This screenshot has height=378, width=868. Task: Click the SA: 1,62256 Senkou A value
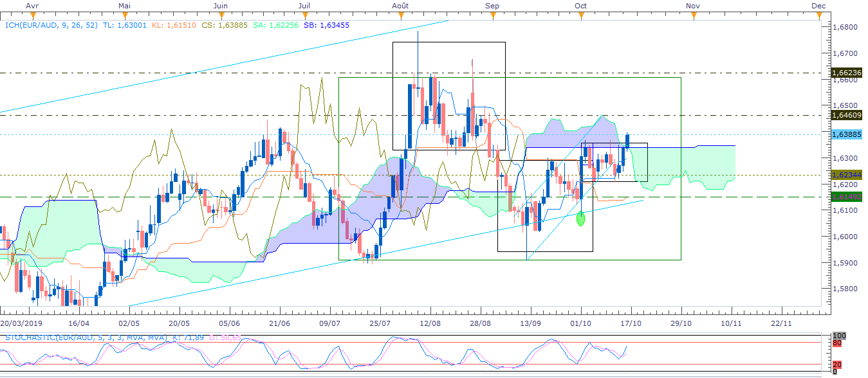(275, 25)
